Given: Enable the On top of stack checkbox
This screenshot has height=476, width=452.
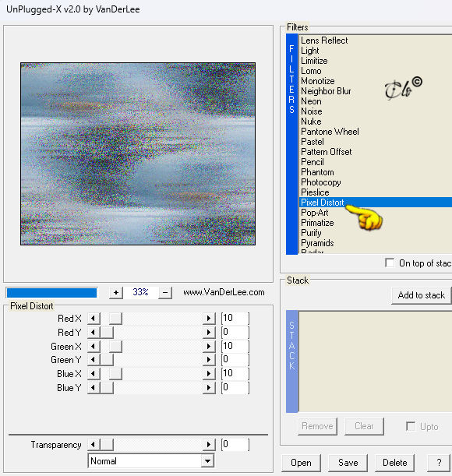Looking at the screenshot, I should coord(390,263).
